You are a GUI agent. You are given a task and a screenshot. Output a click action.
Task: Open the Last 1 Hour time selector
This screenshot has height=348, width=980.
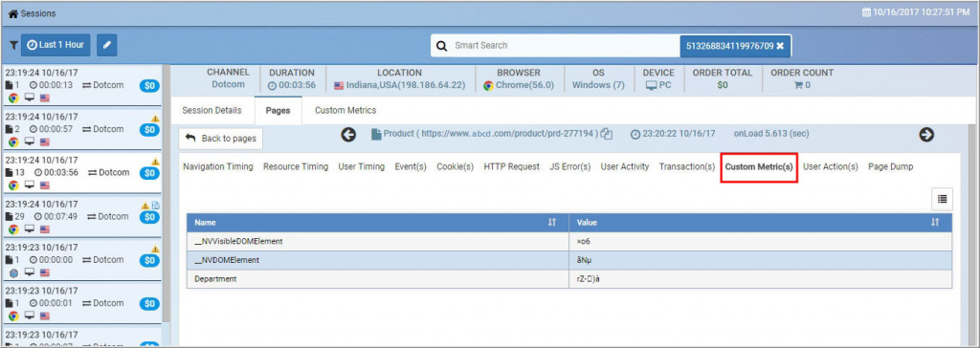point(56,45)
